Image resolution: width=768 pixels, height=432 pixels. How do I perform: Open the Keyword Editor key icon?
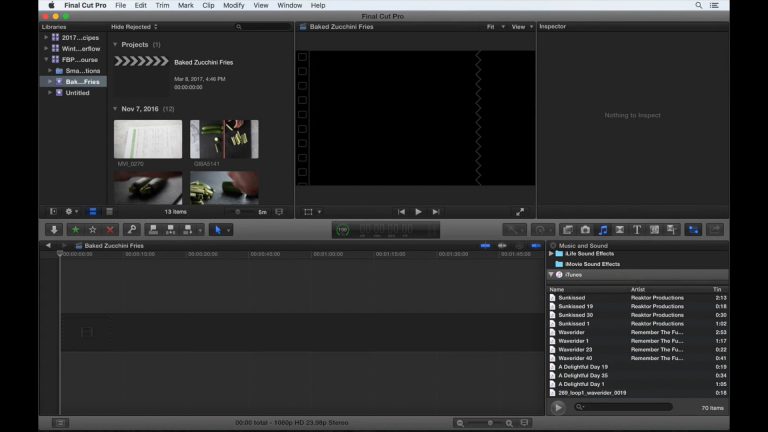(x=132, y=230)
